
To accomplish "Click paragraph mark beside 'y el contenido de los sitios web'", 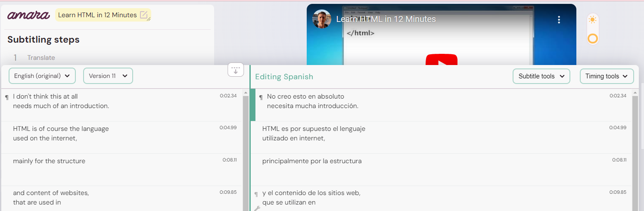I will [x=256, y=194].
